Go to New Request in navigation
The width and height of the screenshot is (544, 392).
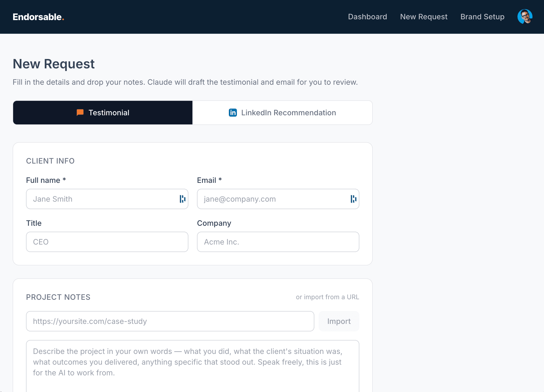pos(424,17)
